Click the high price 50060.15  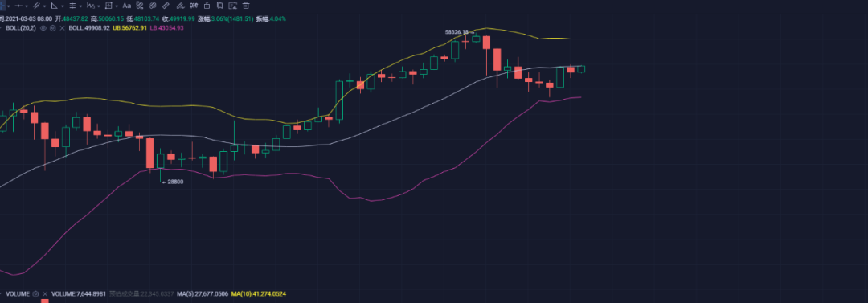(x=111, y=18)
